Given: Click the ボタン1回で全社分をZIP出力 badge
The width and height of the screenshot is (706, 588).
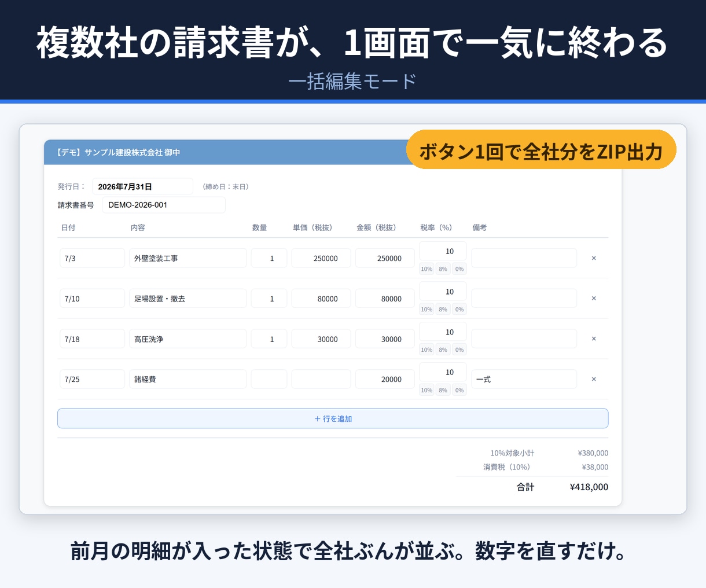Looking at the screenshot, I should [541, 150].
